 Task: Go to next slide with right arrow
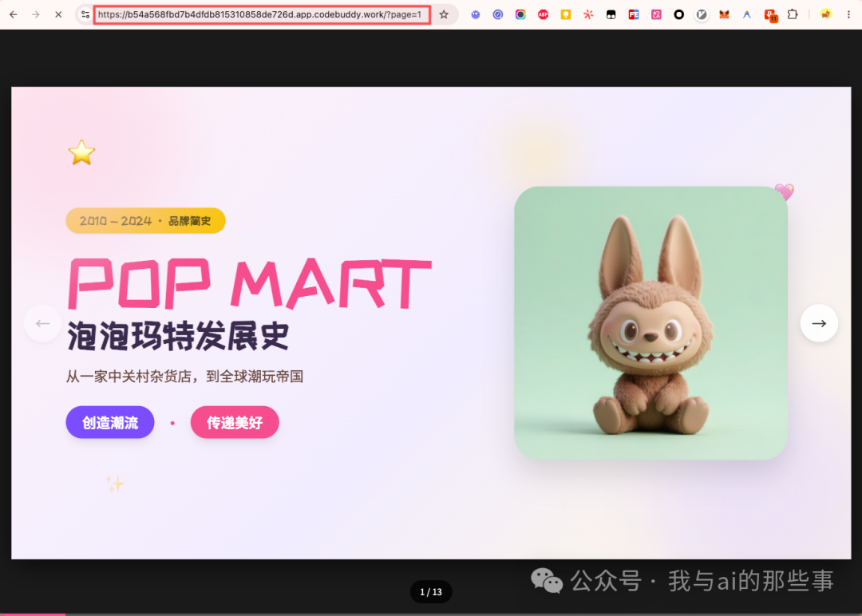point(819,323)
